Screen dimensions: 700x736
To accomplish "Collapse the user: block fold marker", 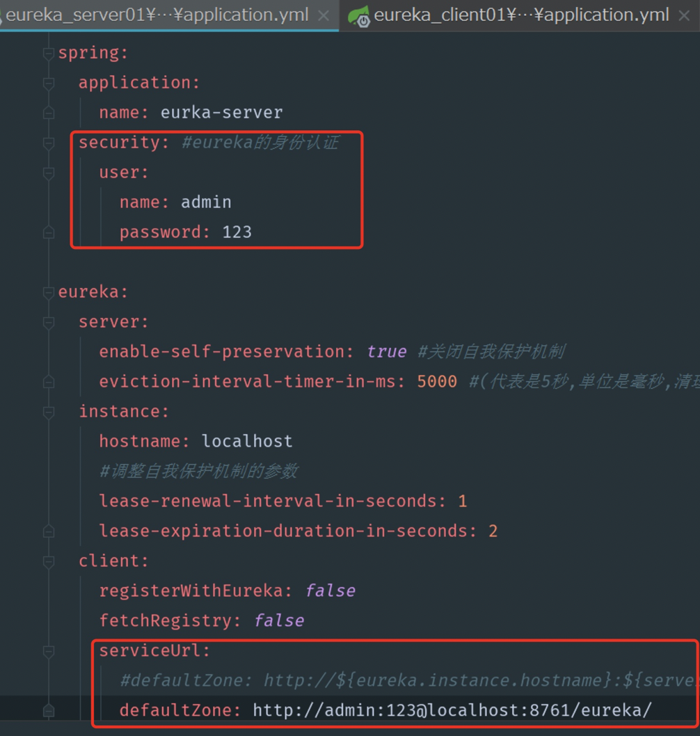I will point(48,173).
